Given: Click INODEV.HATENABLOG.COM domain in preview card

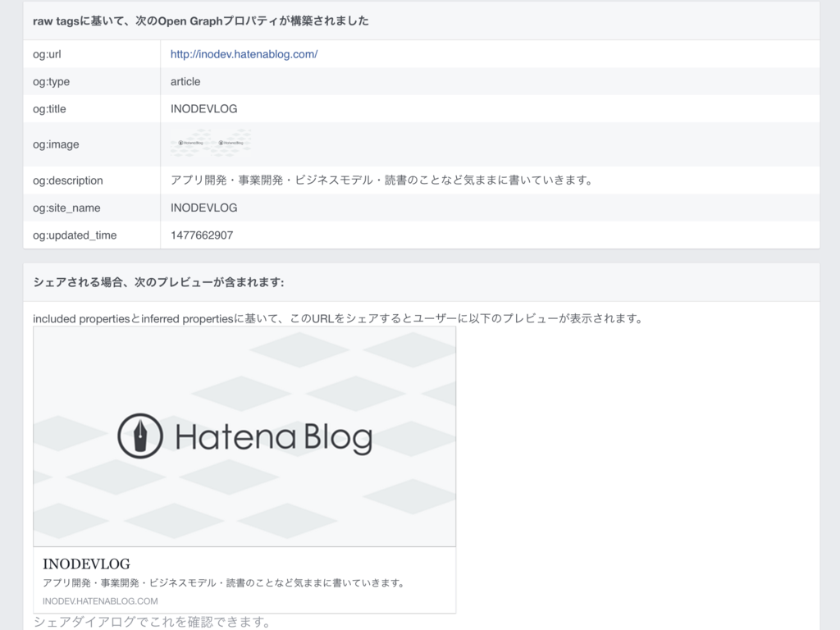Looking at the screenshot, I should [x=100, y=601].
